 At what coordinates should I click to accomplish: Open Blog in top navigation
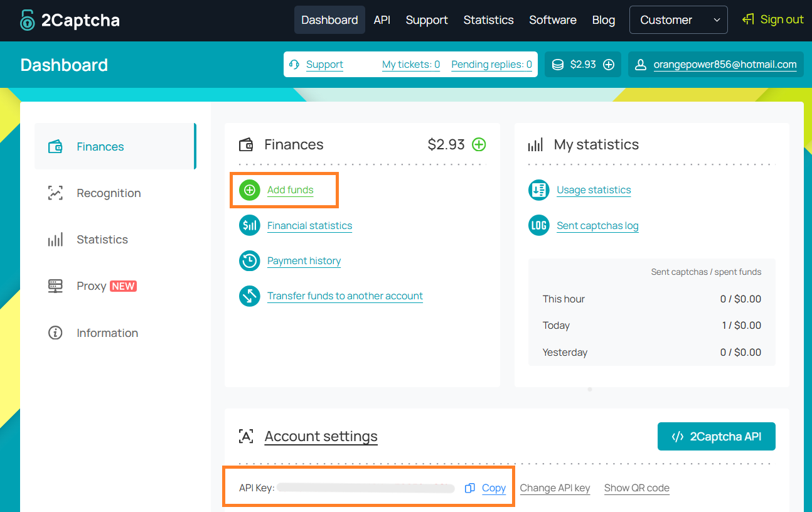click(x=604, y=20)
